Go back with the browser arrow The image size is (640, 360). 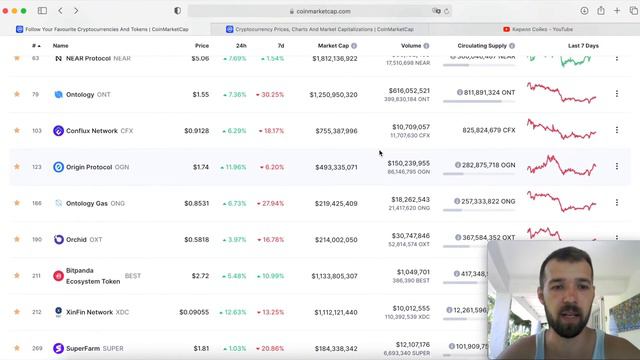pyautogui.click(x=60, y=11)
